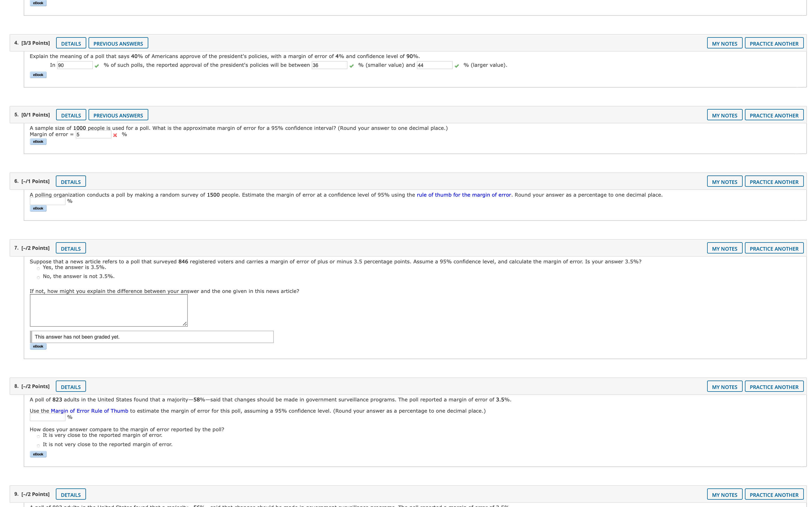Open eBook icon for question 7
Viewport: 812px width, 507px height.
[38, 346]
